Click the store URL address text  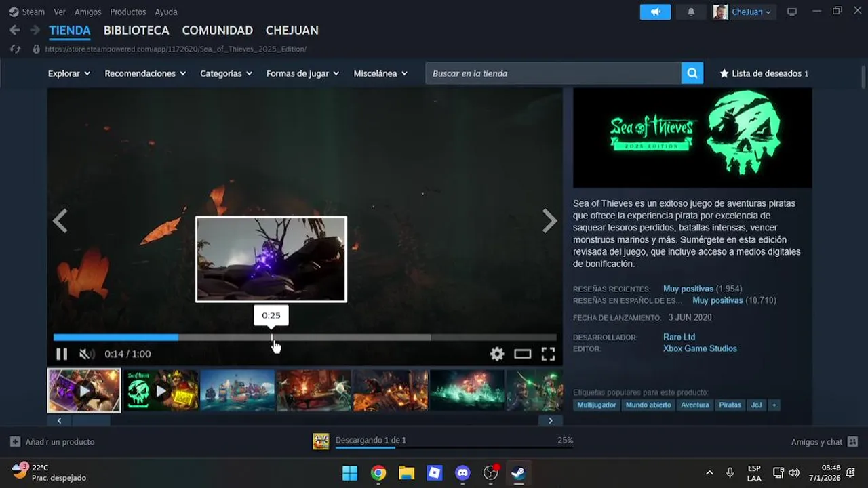176,49
